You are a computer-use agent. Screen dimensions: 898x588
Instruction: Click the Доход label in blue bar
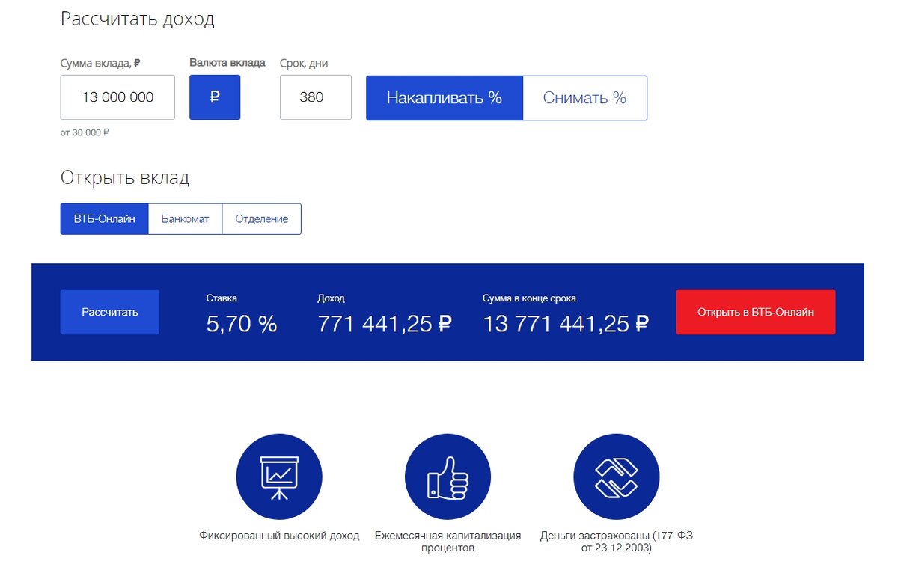click(x=331, y=298)
